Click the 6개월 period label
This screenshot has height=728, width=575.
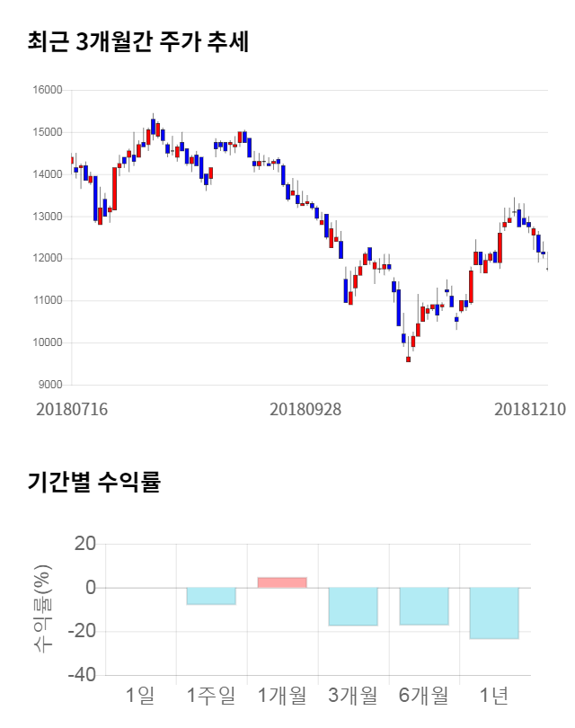tap(423, 694)
